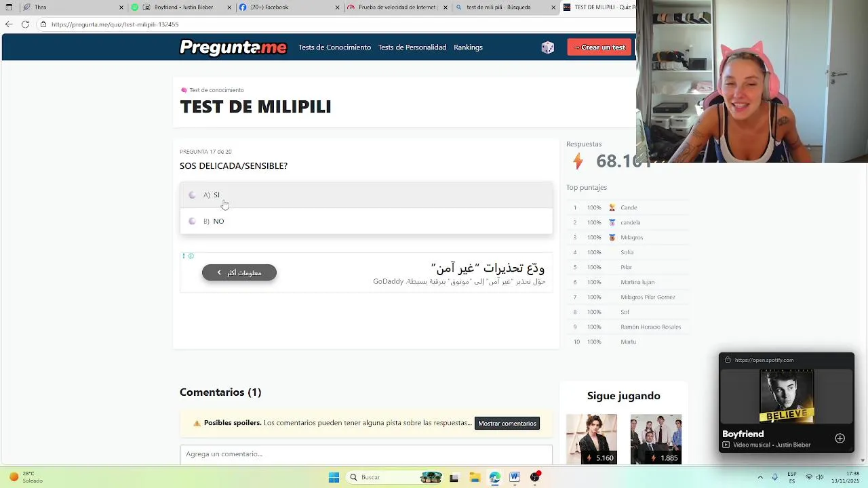The image size is (868, 488).
Task: Click top scorer Cande in ranking
Action: click(629, 207)
